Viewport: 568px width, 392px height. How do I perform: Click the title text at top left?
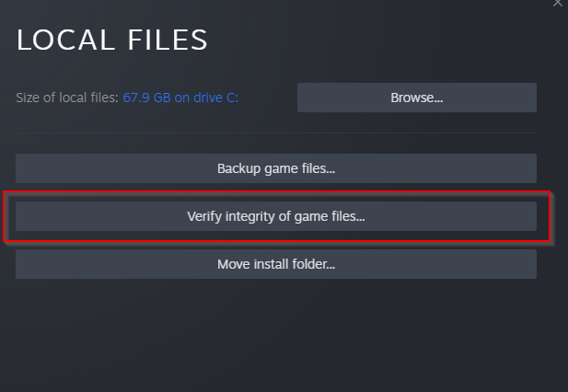tap(112, 40)
